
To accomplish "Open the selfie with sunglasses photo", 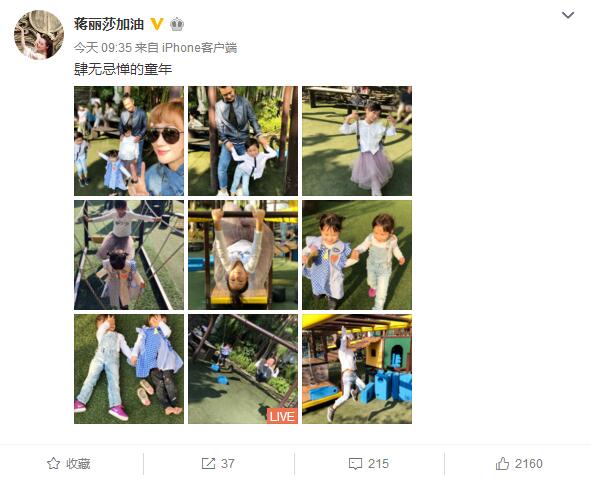I will [129, 141].
